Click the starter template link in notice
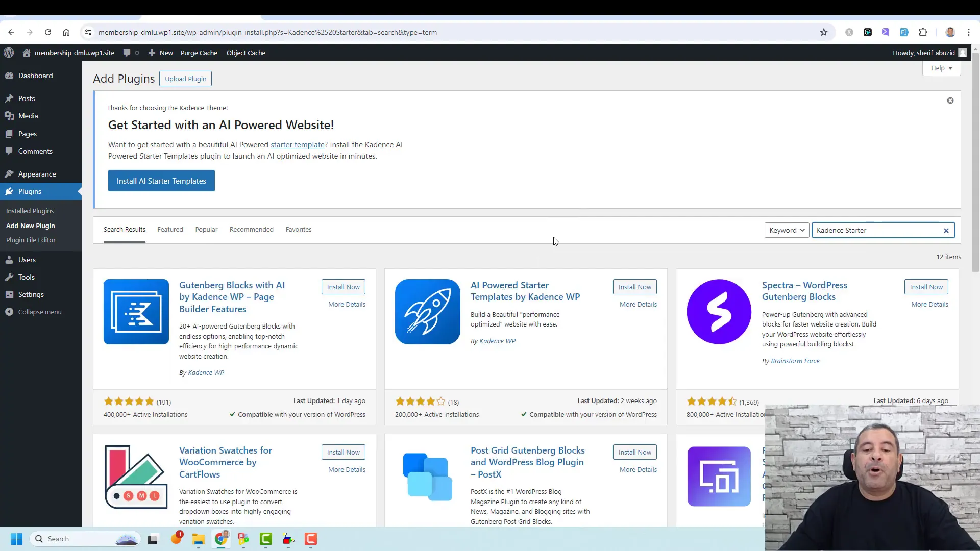Viewport: 980px width, 551px height. 298,145
